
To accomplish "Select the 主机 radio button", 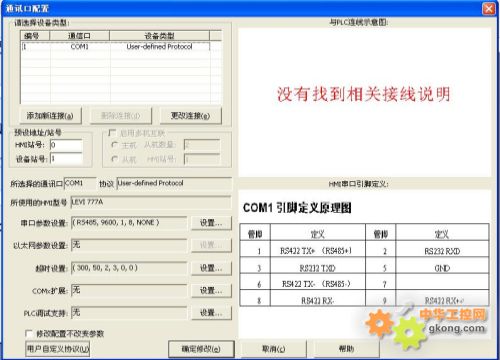I will (114, 145).
